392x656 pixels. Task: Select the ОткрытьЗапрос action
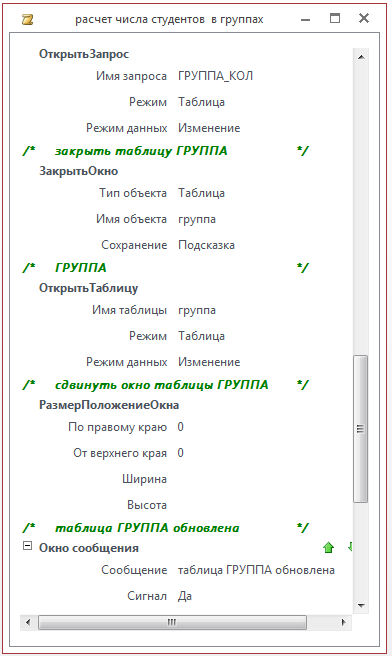(84, 54)
